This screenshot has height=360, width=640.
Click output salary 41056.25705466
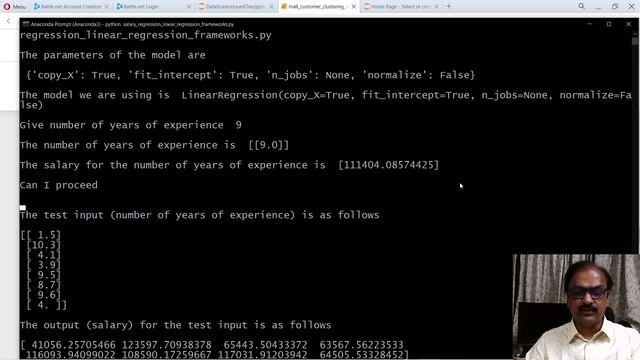[x=73, y=345]
